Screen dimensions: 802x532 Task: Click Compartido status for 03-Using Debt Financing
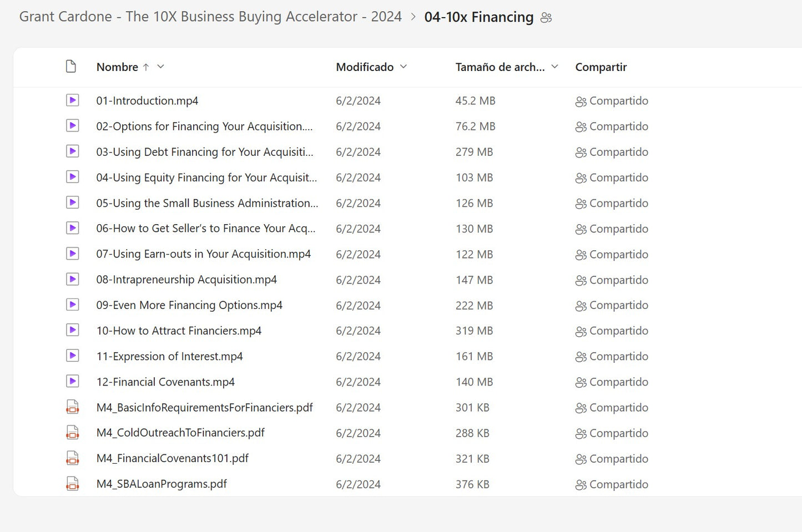coord(618,152)
